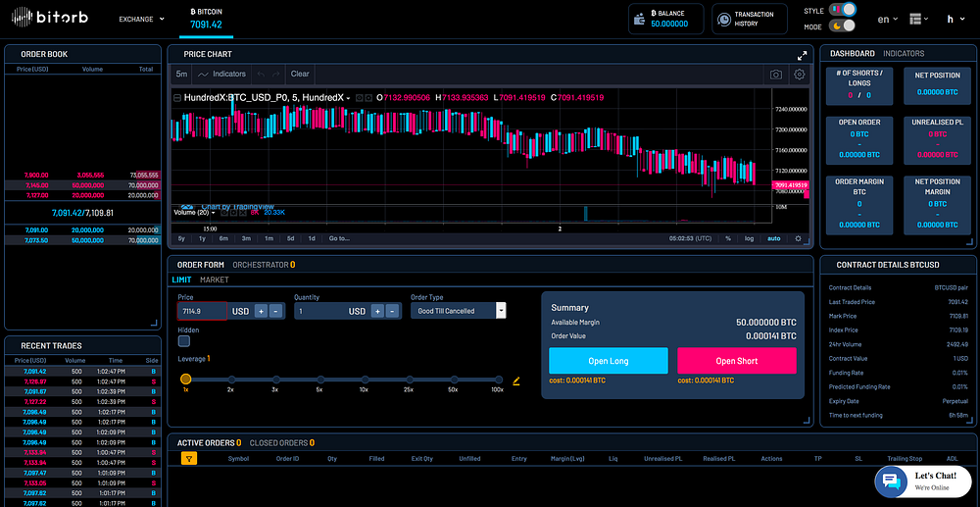
Task: Select the Limit order tab
Action: (x=181, y=279)
